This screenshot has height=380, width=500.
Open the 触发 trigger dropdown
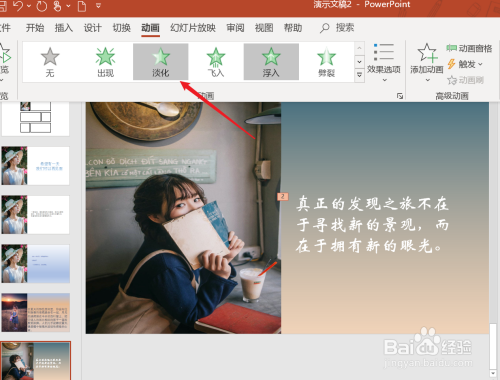(466, 64)
